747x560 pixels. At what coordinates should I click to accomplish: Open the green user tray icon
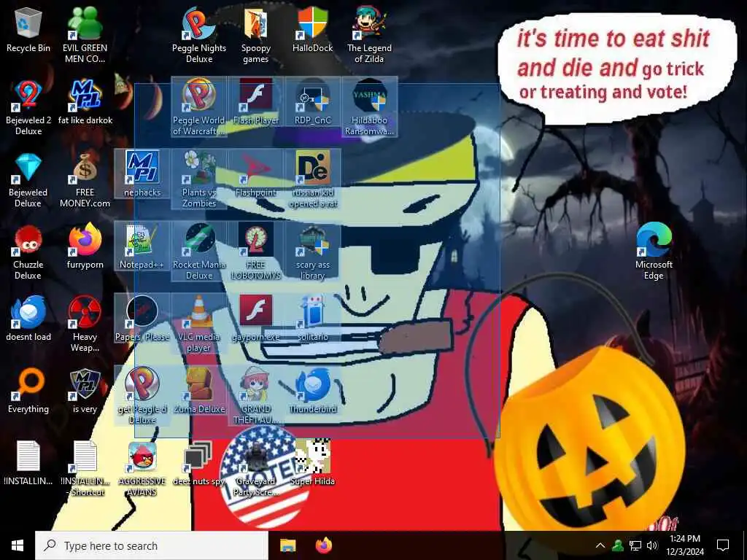[x=618, y=545]
